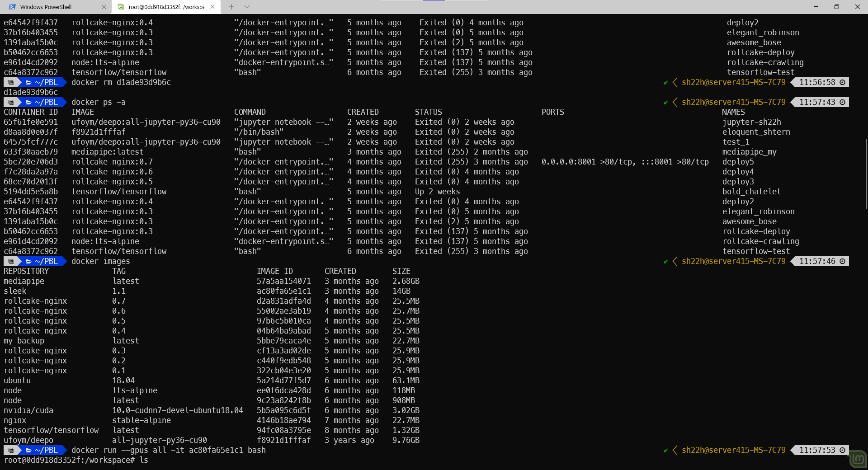Select the root@0dd918d3352f workspace tab
The height and width of the screenshot is (470, 868).
click(x=166, y=7)
